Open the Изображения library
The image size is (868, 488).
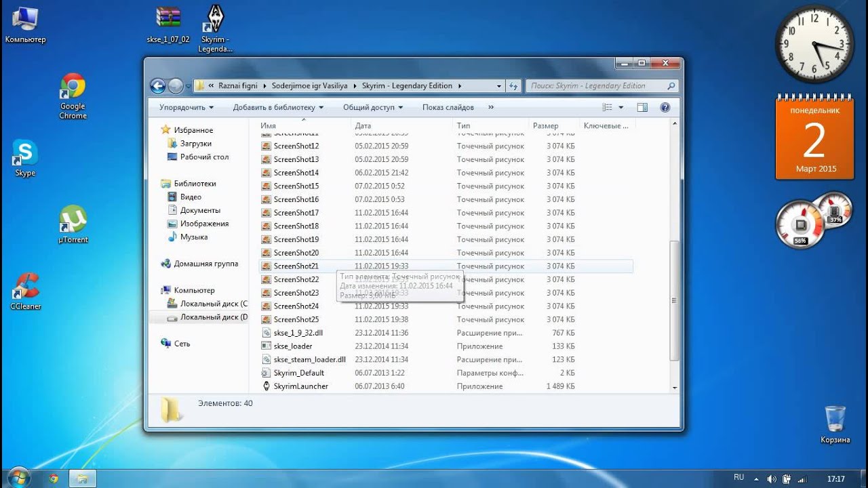(x=204, y=224)
